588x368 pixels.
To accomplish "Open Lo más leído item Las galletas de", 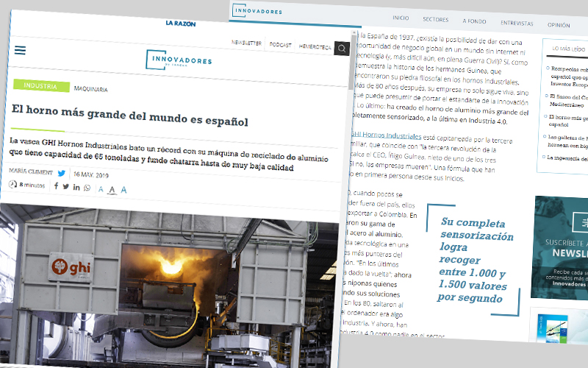I will 567,141.
